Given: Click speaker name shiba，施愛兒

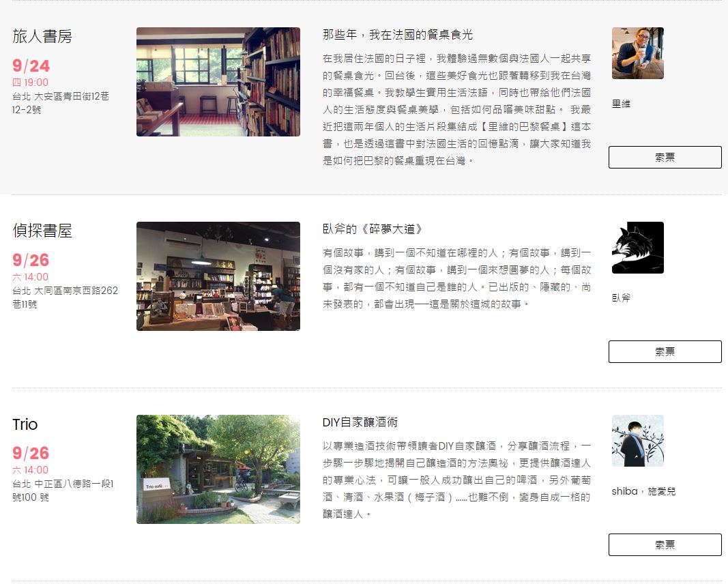Looking at the screenshot, I should [643, 491].
